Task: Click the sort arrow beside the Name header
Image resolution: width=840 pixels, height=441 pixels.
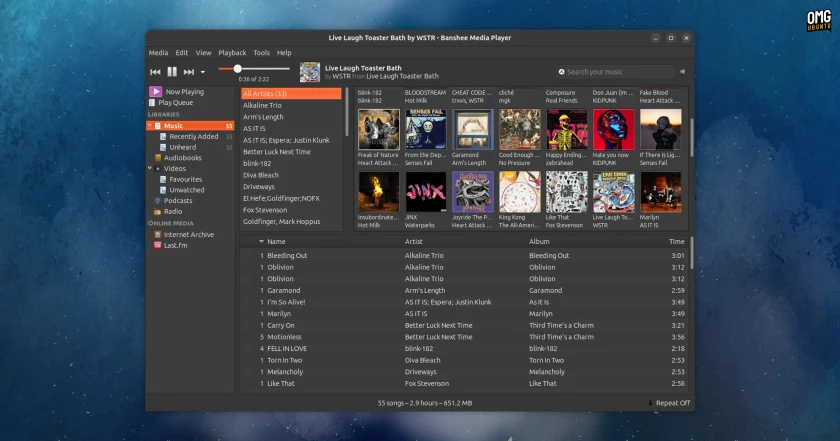Action: (x=261, y=242)
